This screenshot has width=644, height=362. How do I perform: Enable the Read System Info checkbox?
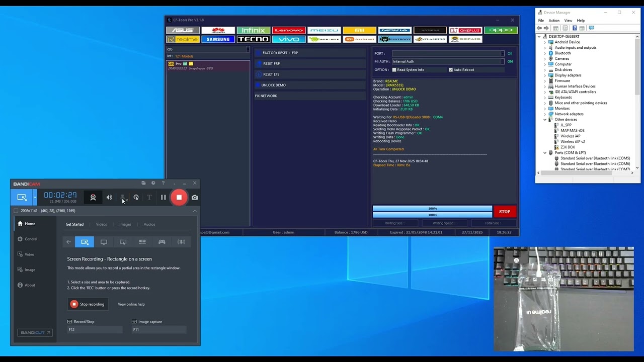coord(394,70)
